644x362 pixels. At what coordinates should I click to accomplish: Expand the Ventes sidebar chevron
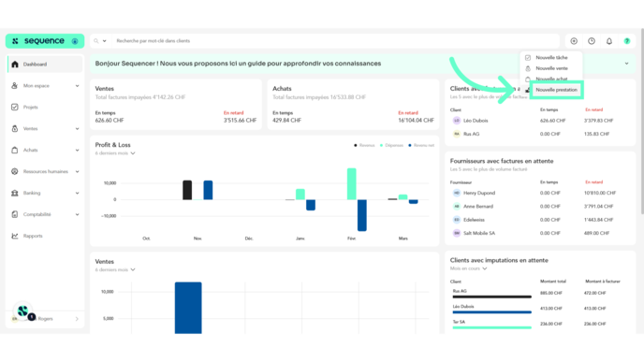pos(77,129)
